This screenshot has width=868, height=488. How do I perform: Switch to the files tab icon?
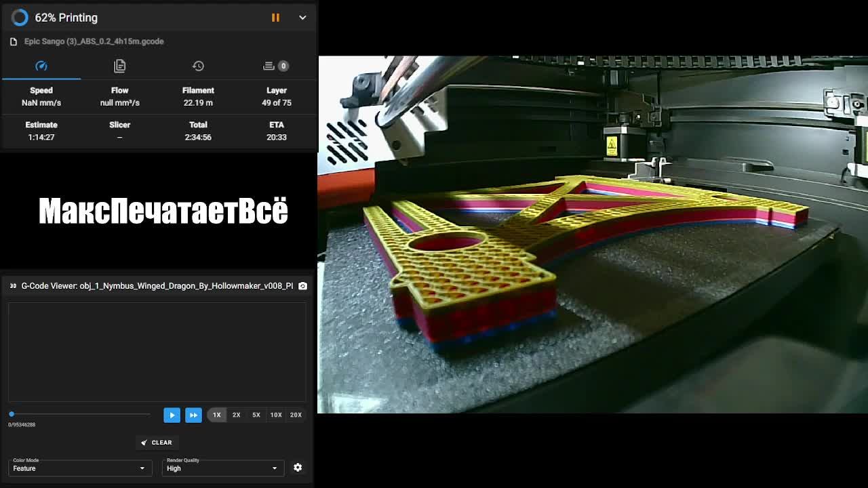pos(119,66)
